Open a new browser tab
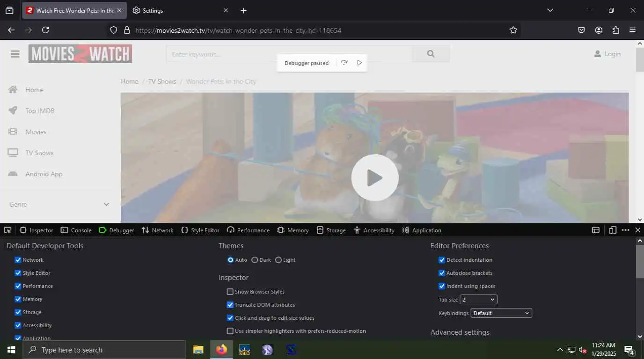Image resolution: width=644 pixels, height=359 pixels. click(243, 10)
